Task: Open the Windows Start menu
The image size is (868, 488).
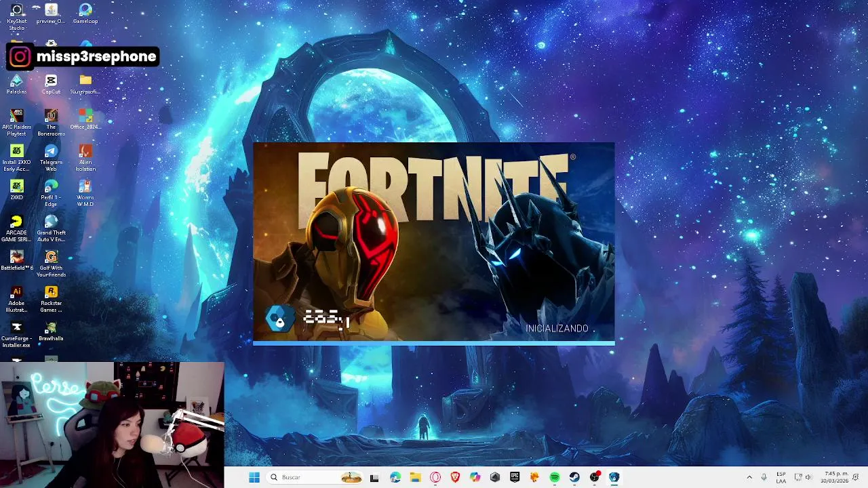Action: click(254, 477)
